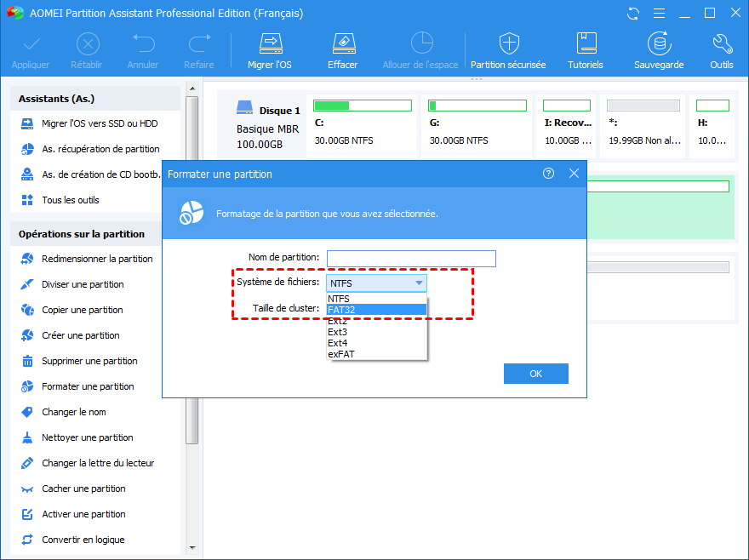Screen dimensions: 749x560
Task: Choose Supprimer une partition
Action: (79, 361)
